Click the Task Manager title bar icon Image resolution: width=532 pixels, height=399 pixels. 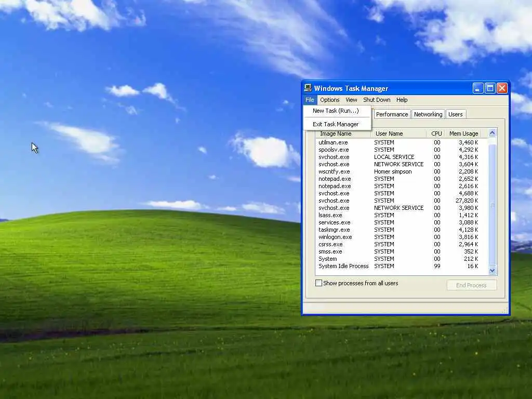[x=308, y=88]
